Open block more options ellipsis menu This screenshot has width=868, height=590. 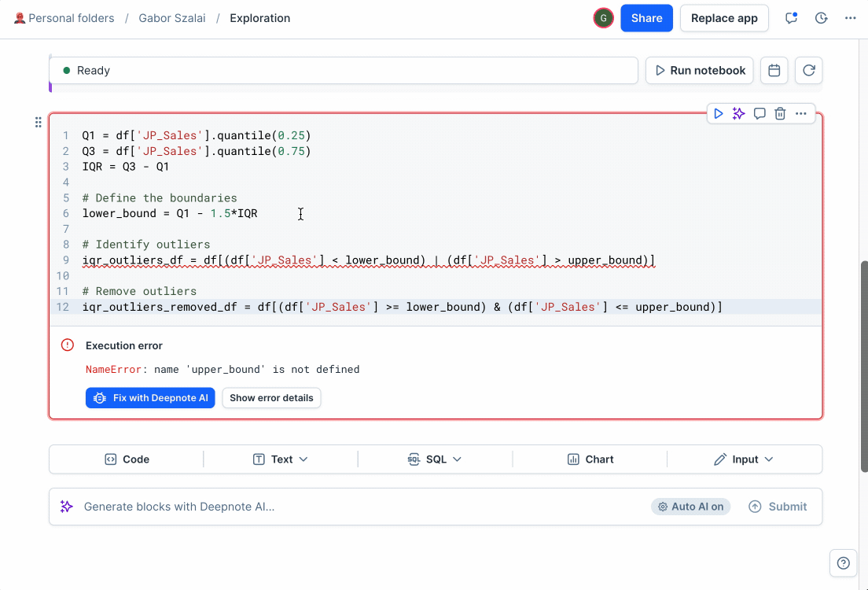coord(801,113)
